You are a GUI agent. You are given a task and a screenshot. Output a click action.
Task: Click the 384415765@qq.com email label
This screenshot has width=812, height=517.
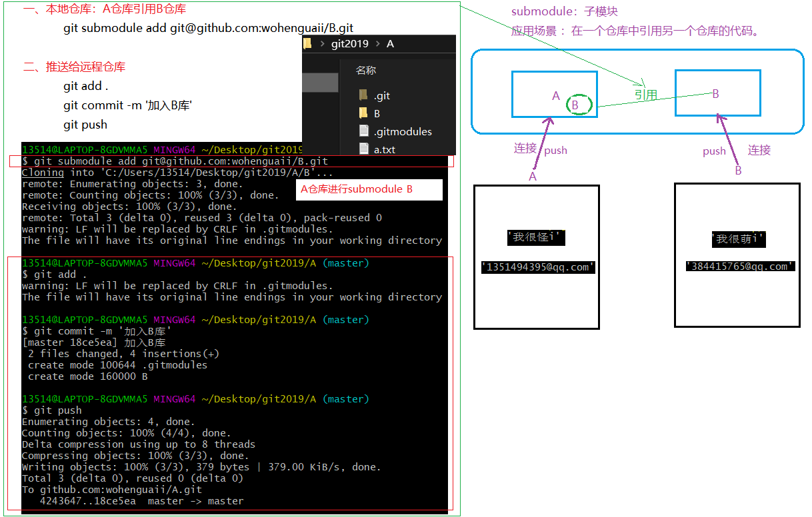[x=740, y=266]
